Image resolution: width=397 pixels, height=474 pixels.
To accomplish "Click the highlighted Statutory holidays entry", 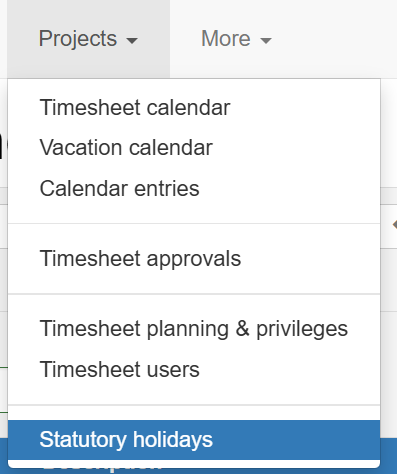I will pos(194,440).
